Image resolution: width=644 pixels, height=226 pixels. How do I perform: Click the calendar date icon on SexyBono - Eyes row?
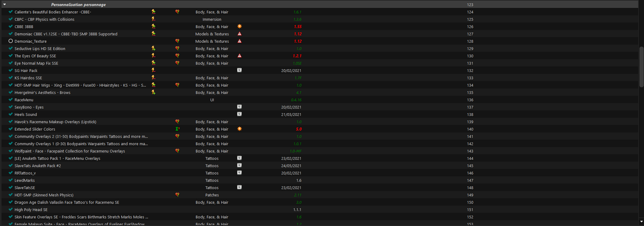[239, 107]
